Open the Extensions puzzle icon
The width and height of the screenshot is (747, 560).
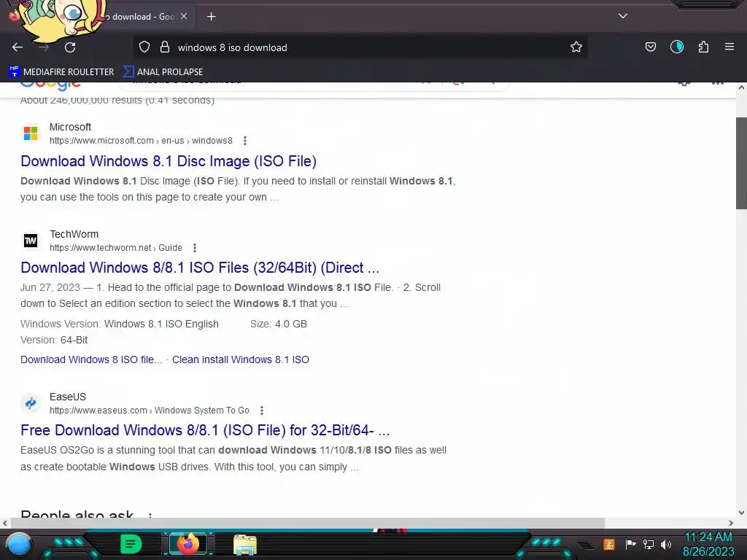coord(703,47)
